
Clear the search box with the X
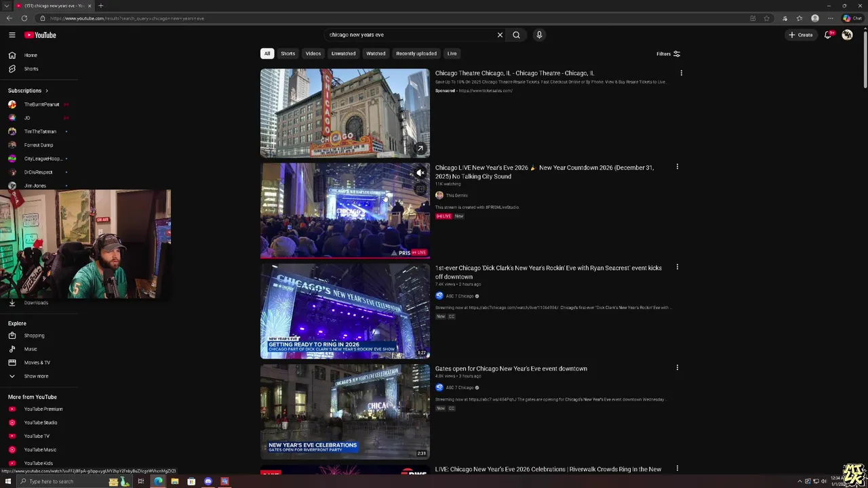click(500, 35)
